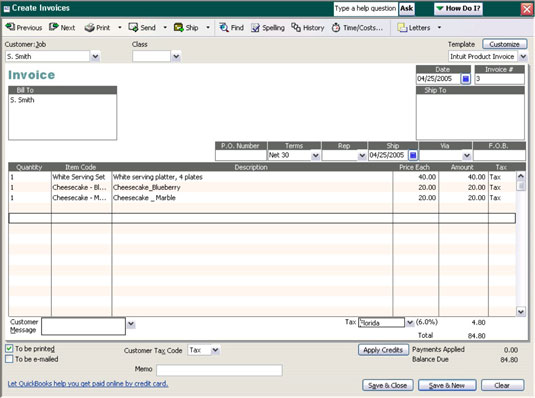This screenshot has height=398, width=535.
Task: Select the Cheesecake_Blueberry description cell
Action: [252, 187]
